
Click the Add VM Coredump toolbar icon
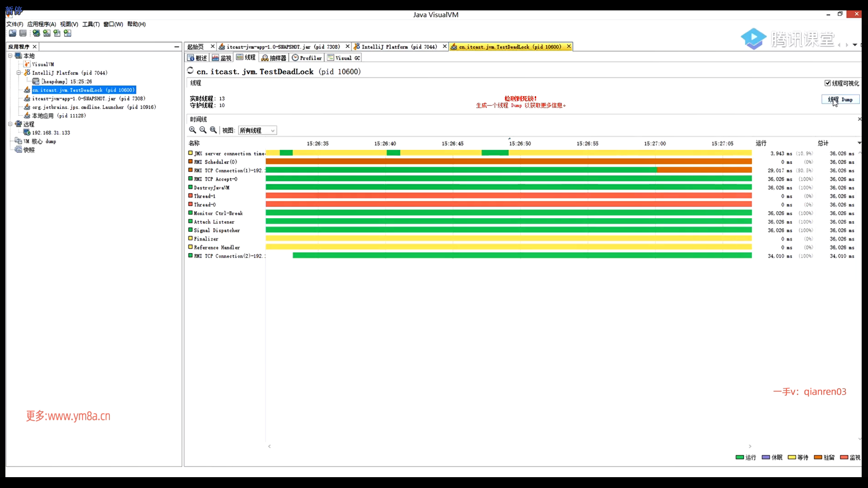pos(57,33)
